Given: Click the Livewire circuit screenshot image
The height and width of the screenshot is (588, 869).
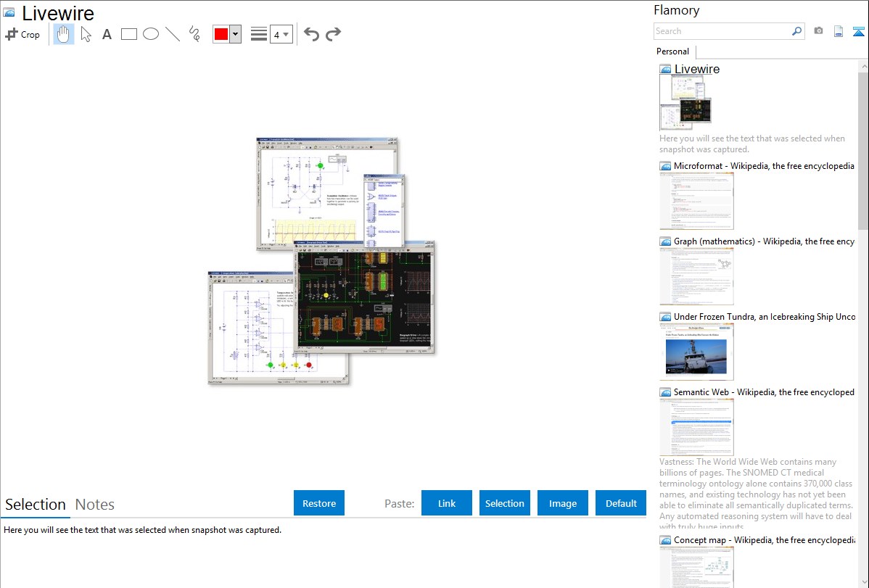Looking at the screenshot, I should [x=321, y=260].
